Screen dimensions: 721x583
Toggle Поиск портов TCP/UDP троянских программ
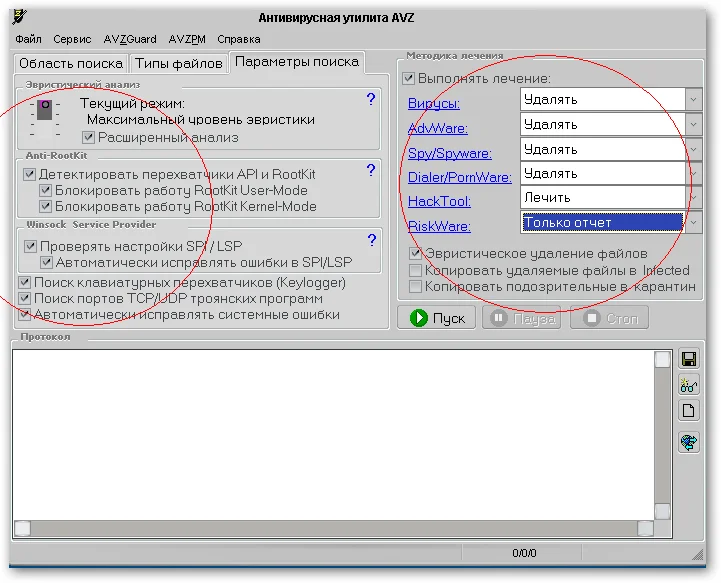tap(24, 298)
